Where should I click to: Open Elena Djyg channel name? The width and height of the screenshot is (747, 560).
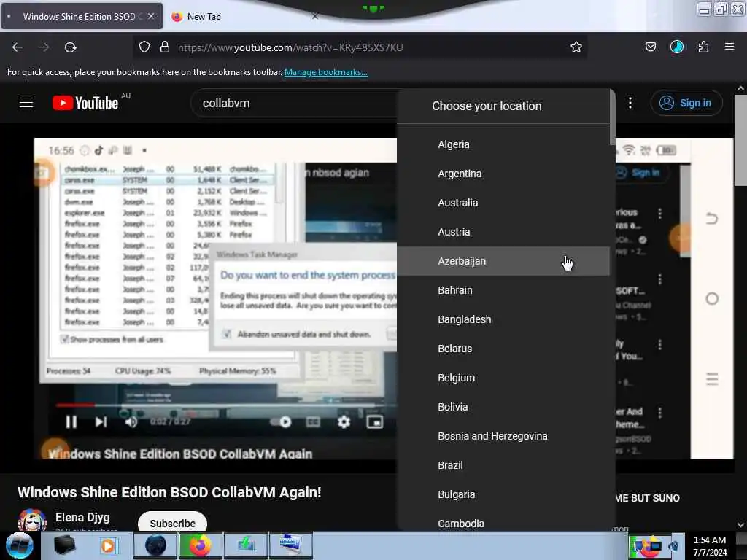click(82, 517)
